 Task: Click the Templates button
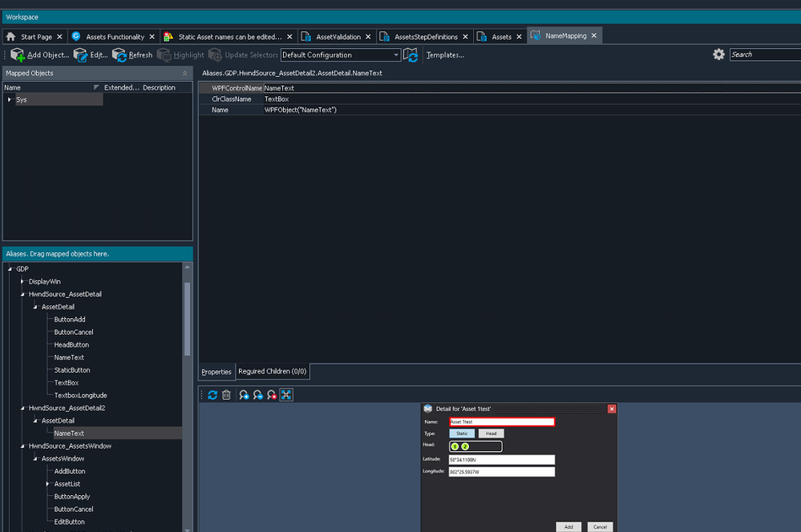tap(445, 55)
